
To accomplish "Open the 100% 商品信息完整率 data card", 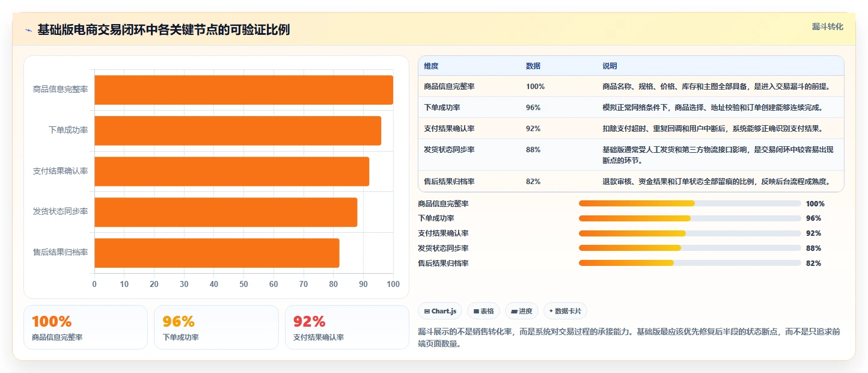I will [85, 327].
